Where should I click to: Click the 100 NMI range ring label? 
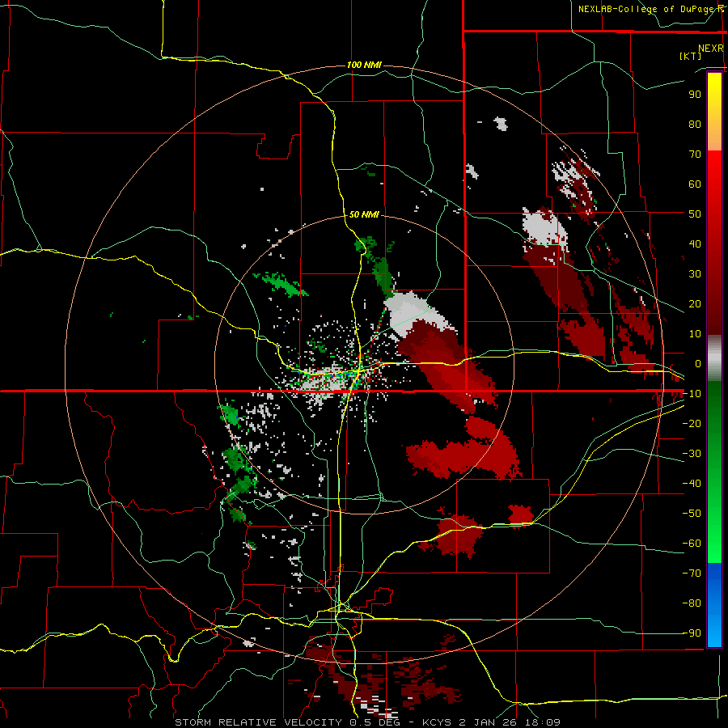point(364,65)
